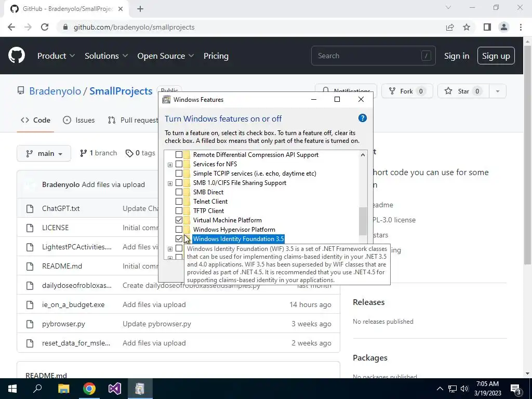Image resolution: width=532 pixels, height=399 pixels.
Task: Star the SmallProjects repository
Action: (x=463, y=91)
